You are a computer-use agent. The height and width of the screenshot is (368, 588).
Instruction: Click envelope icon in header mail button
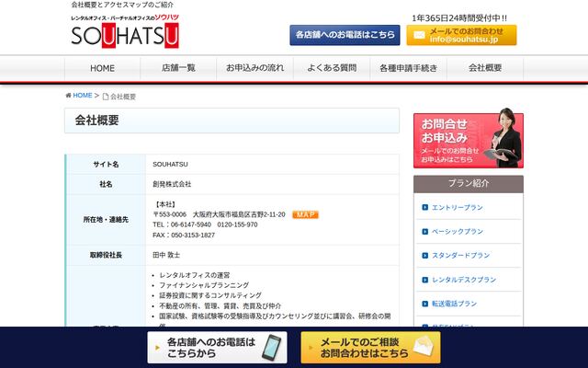coord(419,35)
